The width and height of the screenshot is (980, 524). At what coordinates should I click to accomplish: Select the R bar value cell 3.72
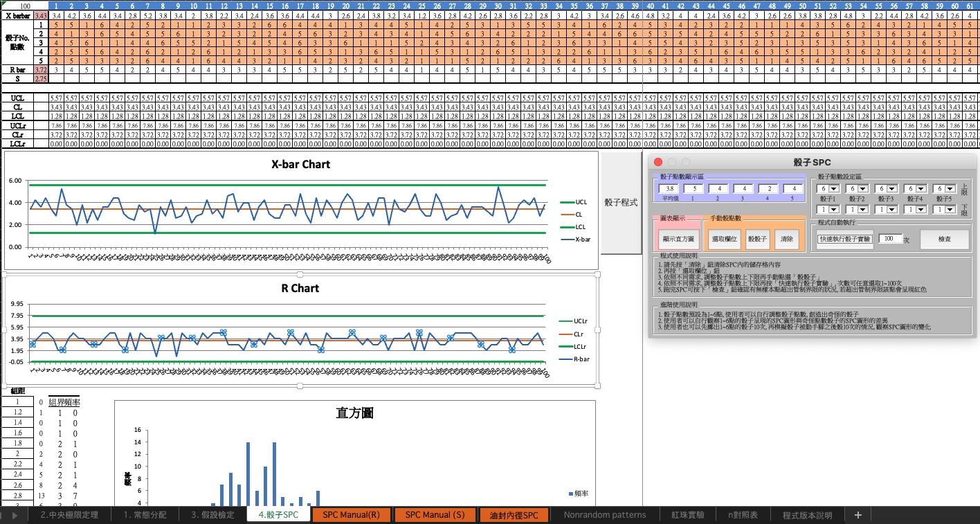tap(41, 70)
